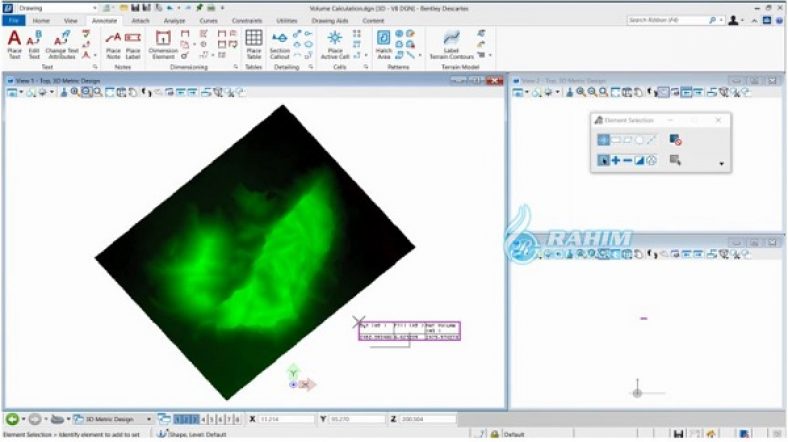788x442 pixels.
Task: Click Clear selection icon in Element Selection
Action: point(675,140)
